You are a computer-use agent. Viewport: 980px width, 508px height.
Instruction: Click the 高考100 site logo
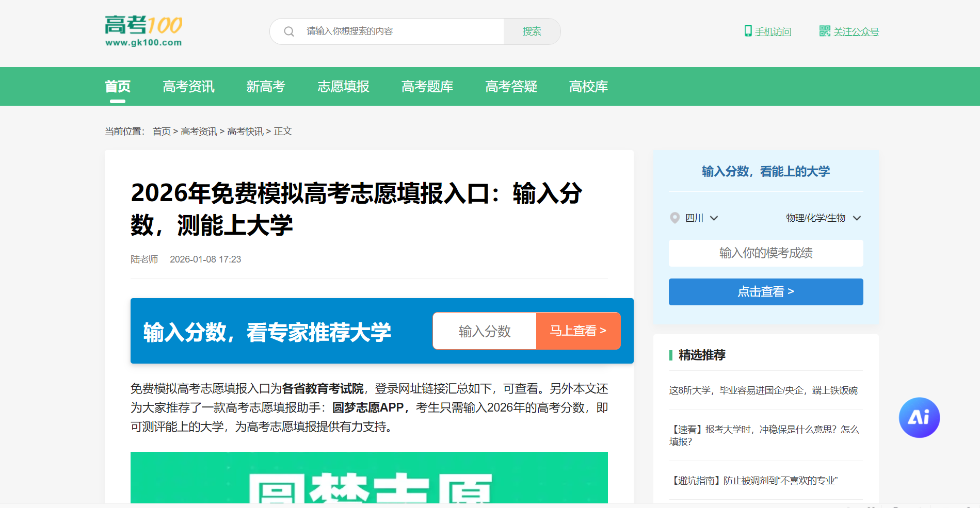[x=143, y=31]
